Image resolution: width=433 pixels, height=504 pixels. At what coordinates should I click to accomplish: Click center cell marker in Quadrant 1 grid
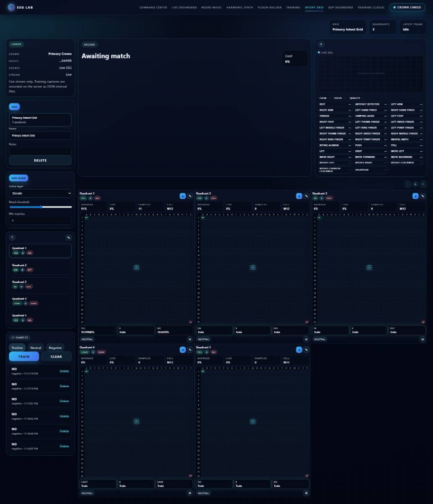click(136, 268)
